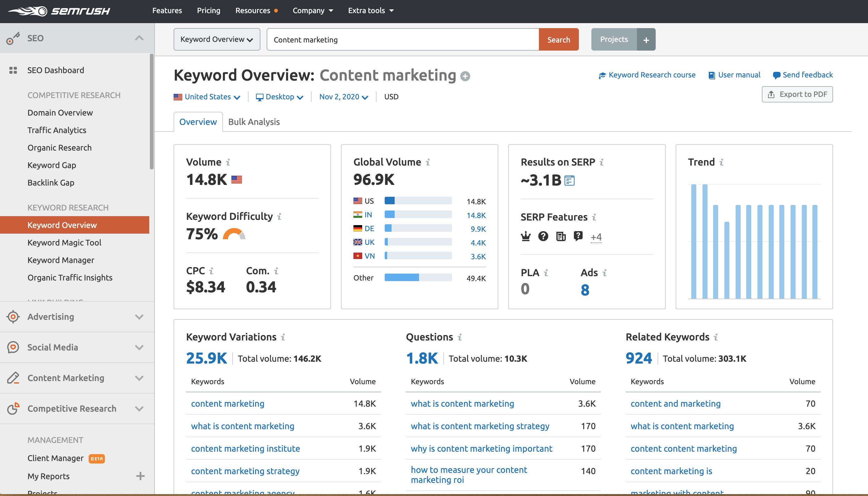The height and width of the screenshot is (496, 868).
Task: Open the SERP snapshot icon next to ~3.1B
Action: click(x=570, y=181)
